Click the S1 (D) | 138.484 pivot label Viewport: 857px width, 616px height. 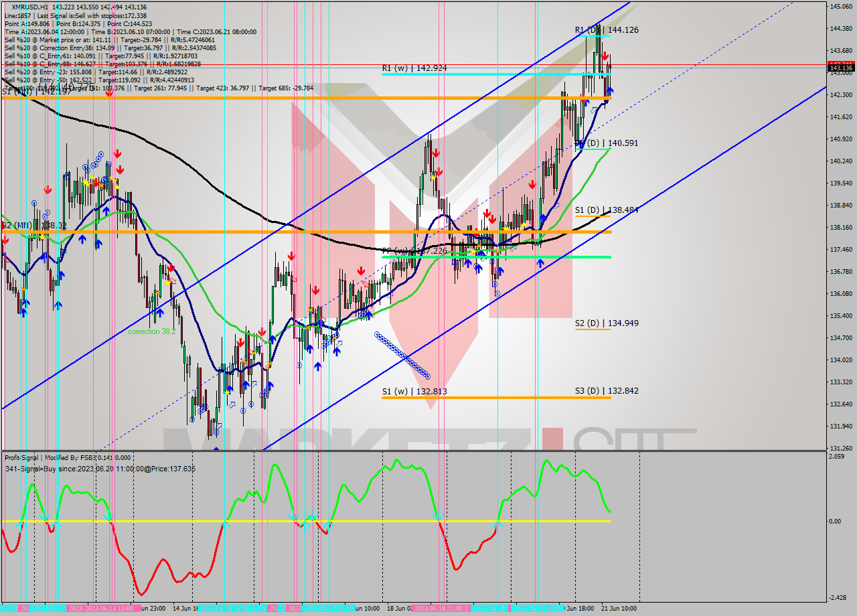[607, 210]
